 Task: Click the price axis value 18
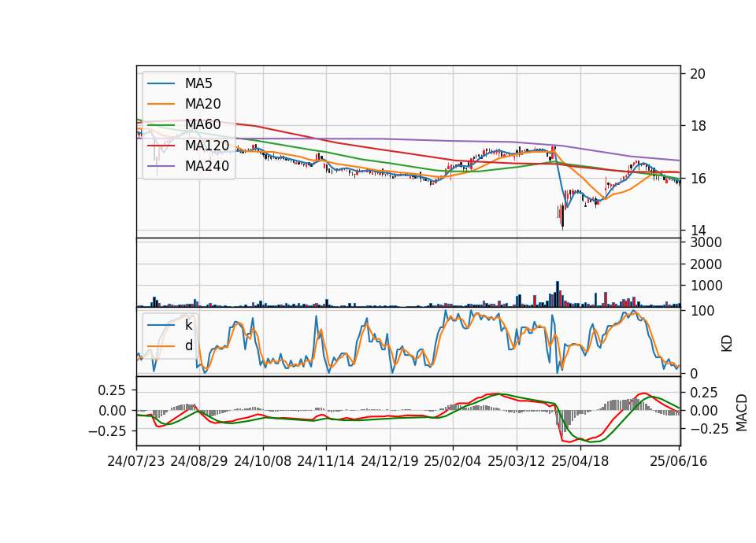(698, 126)
